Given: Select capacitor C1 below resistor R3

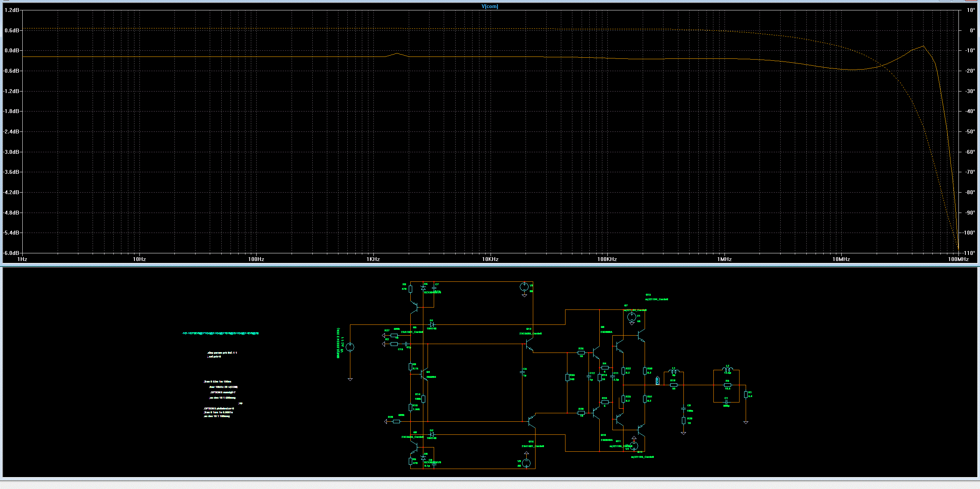Looking at the screenshot, I should pos(726,402).
